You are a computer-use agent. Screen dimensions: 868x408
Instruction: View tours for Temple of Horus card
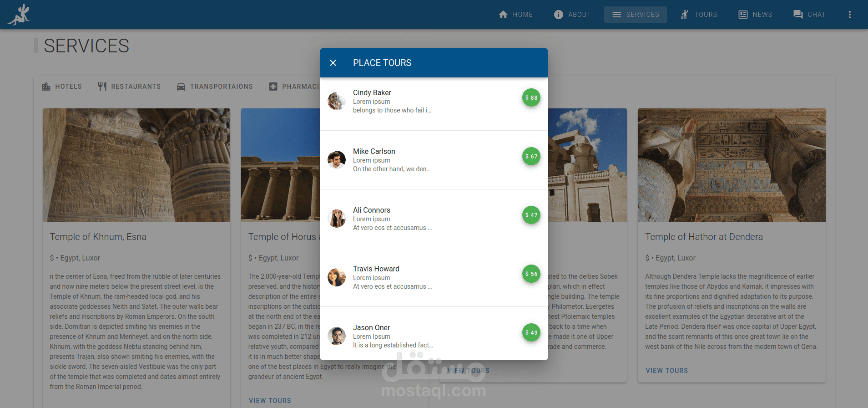point(270,401)
